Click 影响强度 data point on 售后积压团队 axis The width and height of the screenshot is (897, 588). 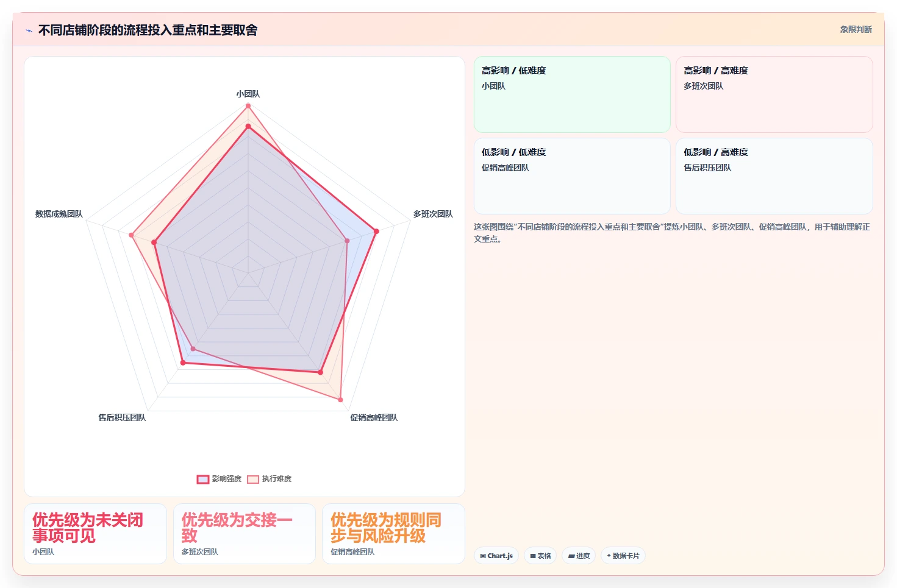tap(183, 363)
